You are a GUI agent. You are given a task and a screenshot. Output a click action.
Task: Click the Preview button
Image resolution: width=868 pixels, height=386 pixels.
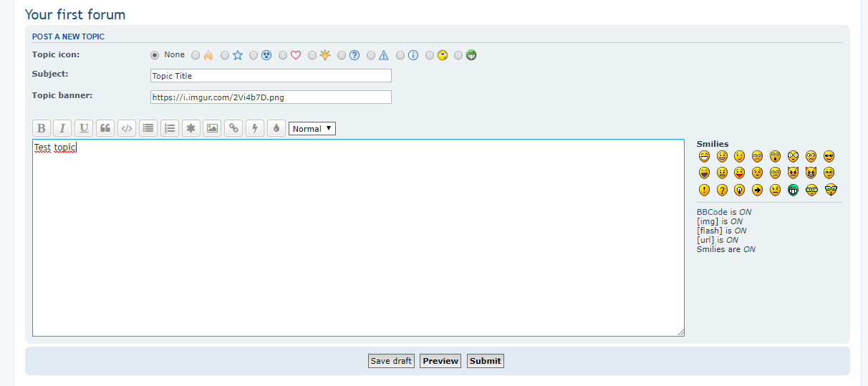point(440,361)
